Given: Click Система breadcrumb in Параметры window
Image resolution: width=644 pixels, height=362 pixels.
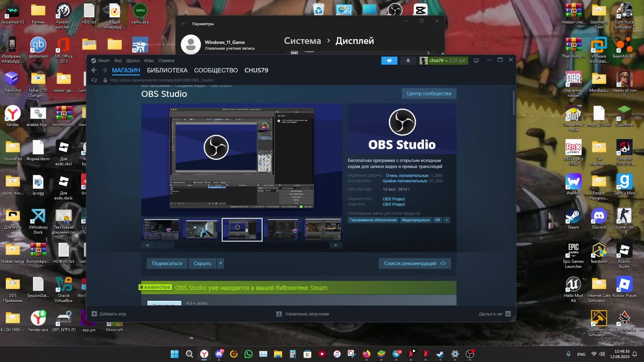Looking at the screenshot, I should [303, 41].
